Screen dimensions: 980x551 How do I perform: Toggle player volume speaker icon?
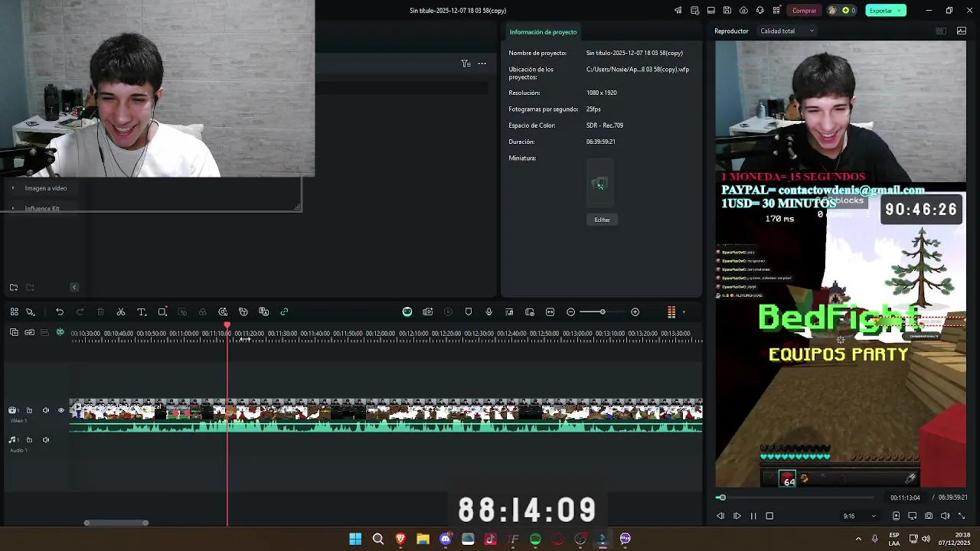(945, 517)
